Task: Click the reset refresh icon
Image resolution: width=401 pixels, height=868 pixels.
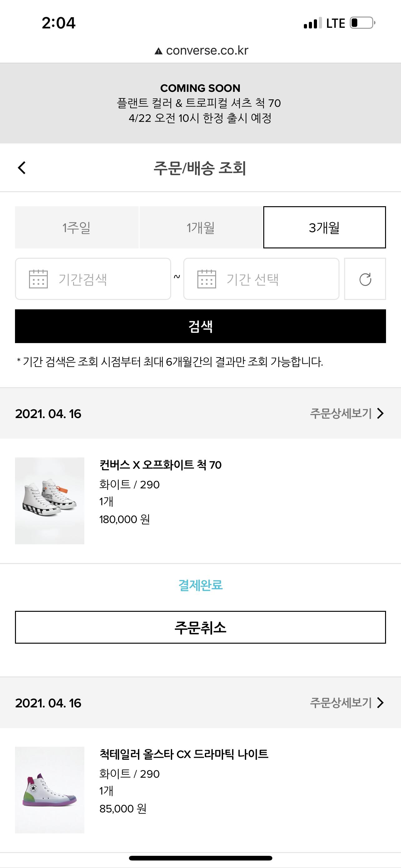Action: (365, 279)
